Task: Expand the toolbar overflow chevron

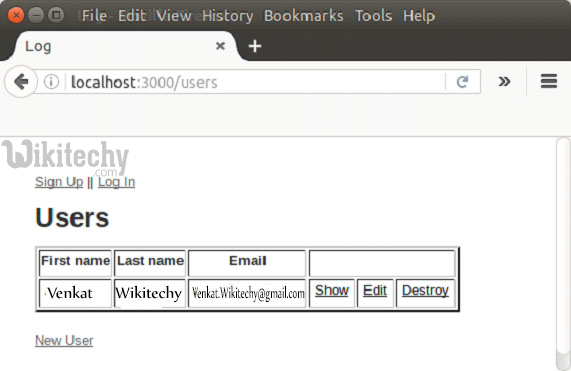Action: point(504,81)
